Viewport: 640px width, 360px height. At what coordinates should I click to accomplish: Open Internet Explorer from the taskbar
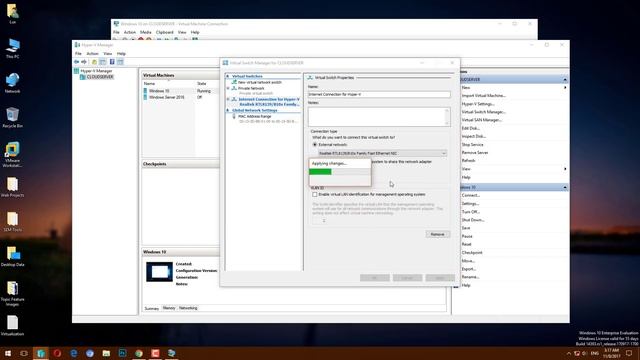tap(73, 353)
